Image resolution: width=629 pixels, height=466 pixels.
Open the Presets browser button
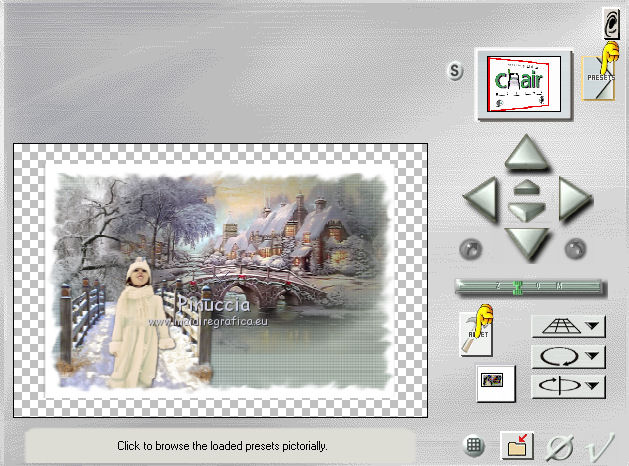point(598,78)
